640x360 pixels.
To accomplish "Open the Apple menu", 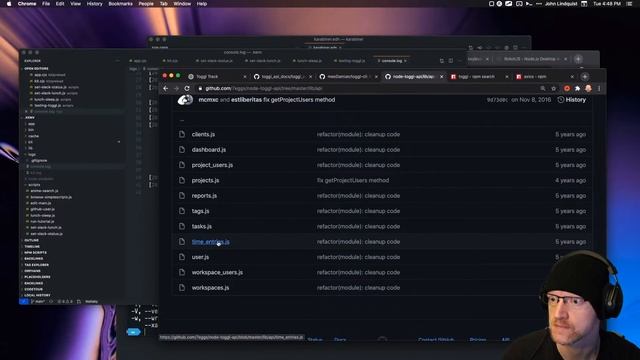I will [9, 4].
